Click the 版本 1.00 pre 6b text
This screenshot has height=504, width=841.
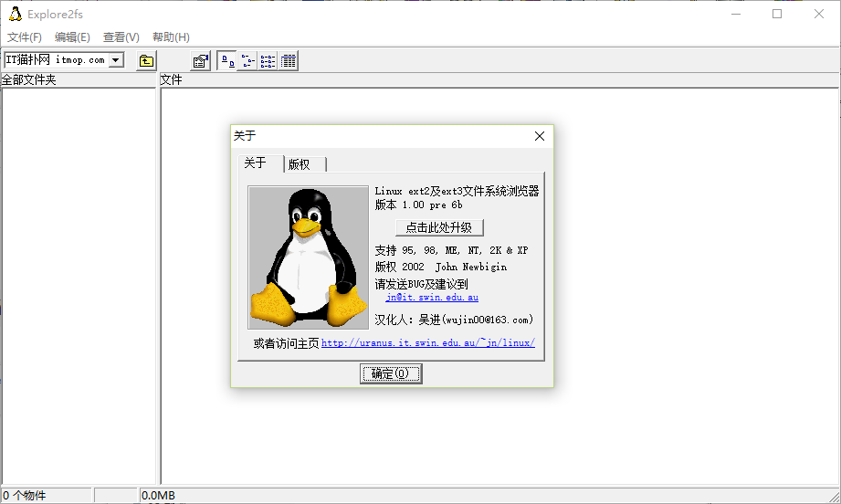pyautogui.click(x=418, y=205)
